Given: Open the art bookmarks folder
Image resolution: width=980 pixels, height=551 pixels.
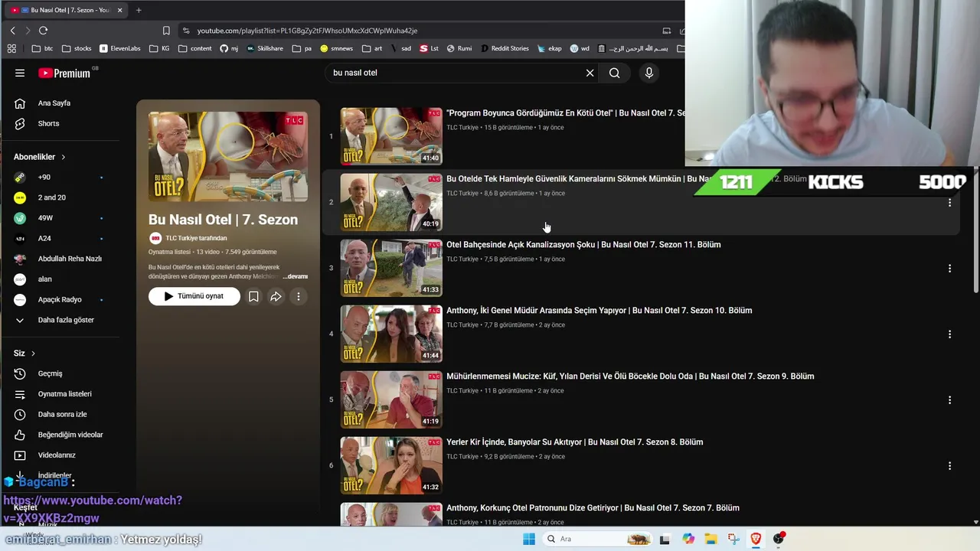Looking at the screenshot, I should click(372, 48).
